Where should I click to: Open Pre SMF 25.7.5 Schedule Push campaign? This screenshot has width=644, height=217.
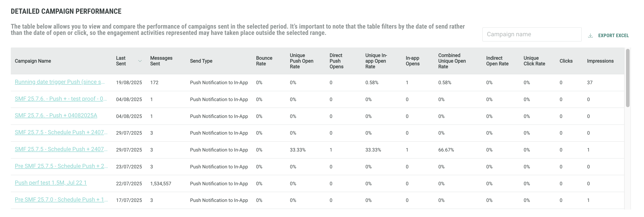coord(61,166)
